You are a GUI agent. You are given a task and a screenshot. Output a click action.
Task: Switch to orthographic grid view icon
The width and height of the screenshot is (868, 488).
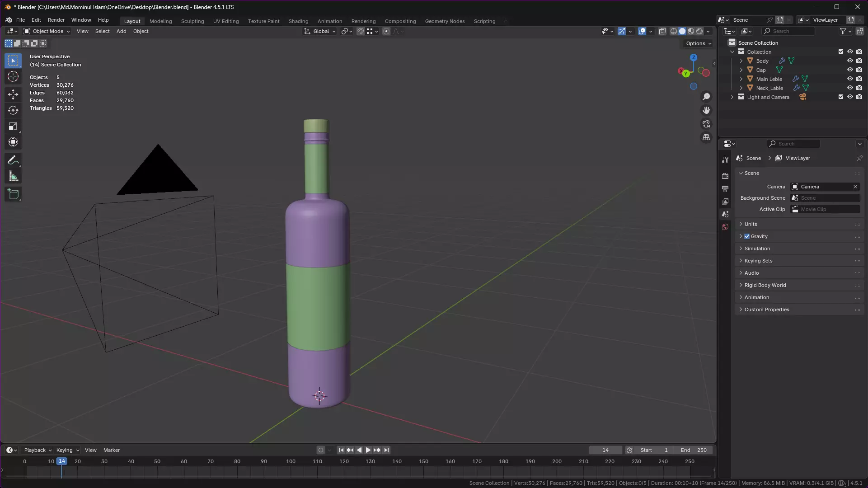click(x=706, y=137)
